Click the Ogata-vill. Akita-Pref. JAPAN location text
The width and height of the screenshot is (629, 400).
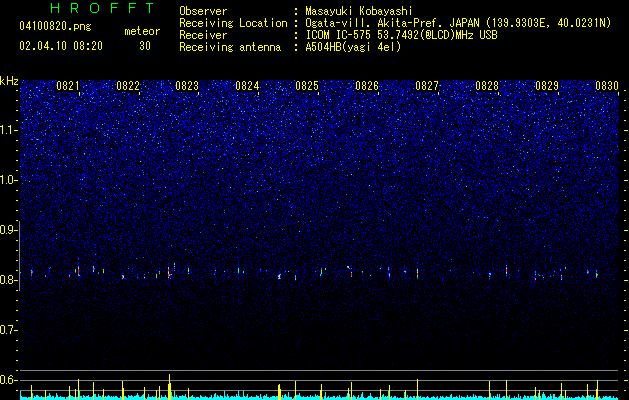point(458,23)
